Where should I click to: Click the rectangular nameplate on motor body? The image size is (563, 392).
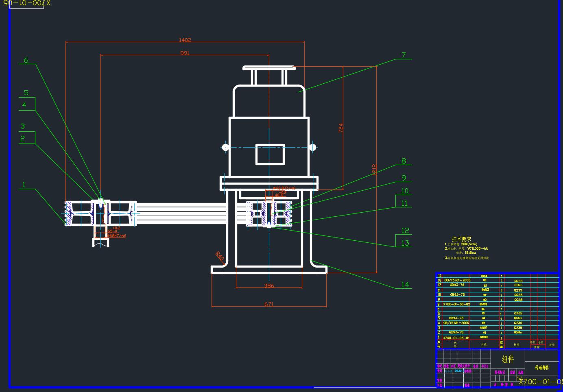coord(270,155)
